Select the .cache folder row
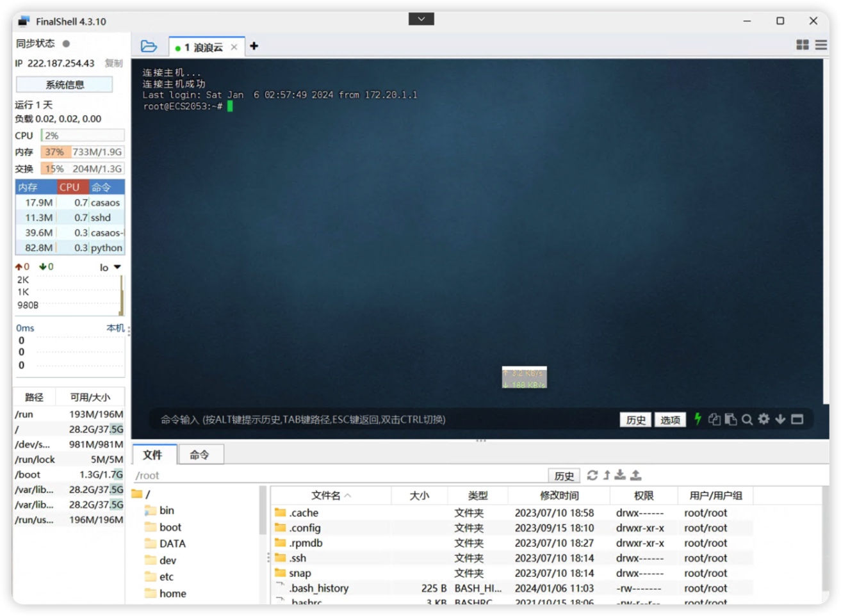Screen dimensions: 841x616 (x=512, y=512)
